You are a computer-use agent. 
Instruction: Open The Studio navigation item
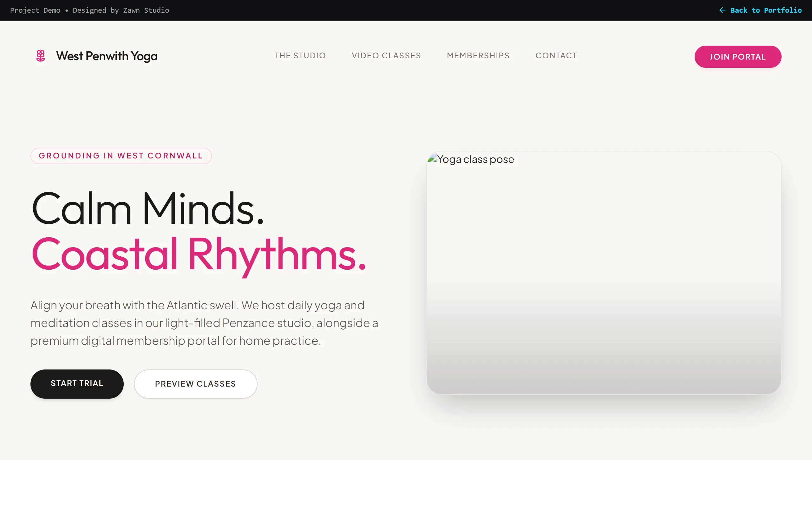(300, 56)
